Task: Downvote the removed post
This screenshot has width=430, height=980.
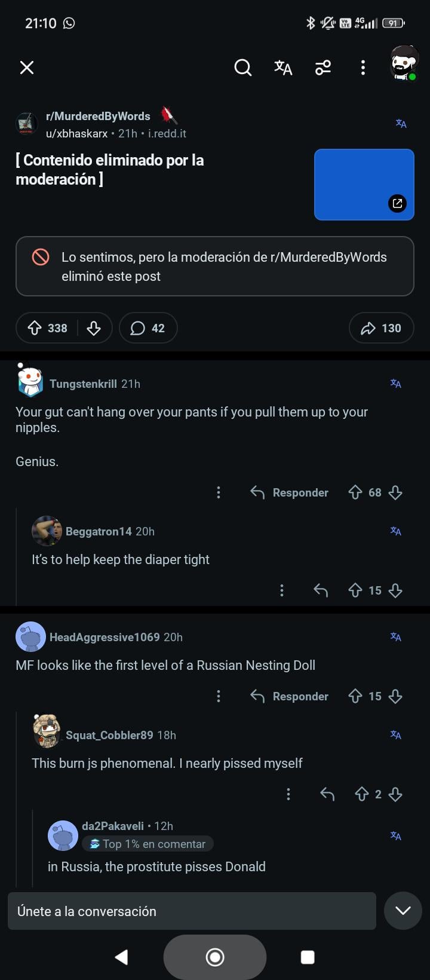Action: tap(94, 328)
